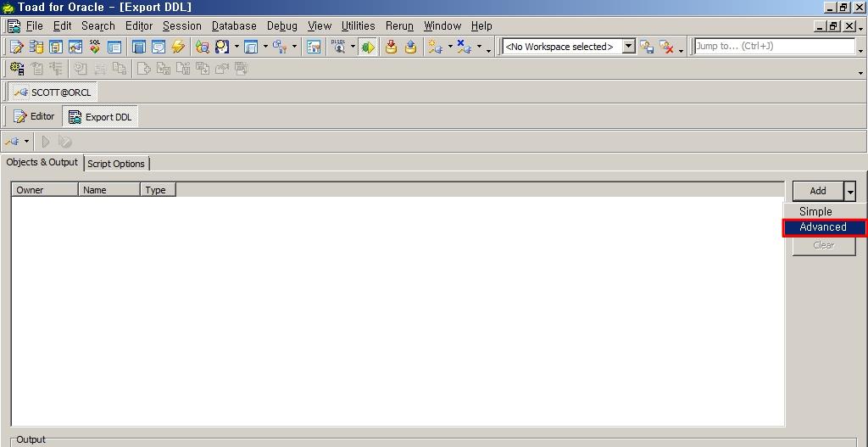The image size is (868, 447).
Task: Toggle the green arrow toolbar button
Action: (367, 47)
